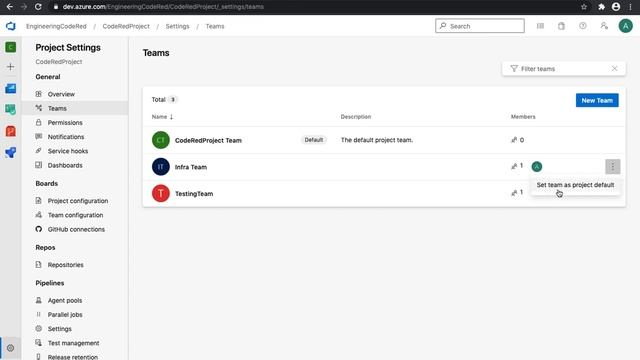
Task: Sort teams by the Name column header
Action: coord(162,117)
